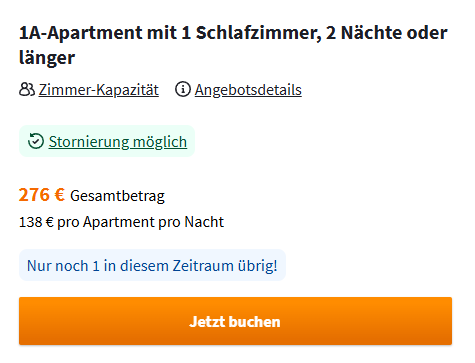Click the Nur noch 1 availability notice
The width and height of the screenshot is (475, 363).
click(152, 265)
